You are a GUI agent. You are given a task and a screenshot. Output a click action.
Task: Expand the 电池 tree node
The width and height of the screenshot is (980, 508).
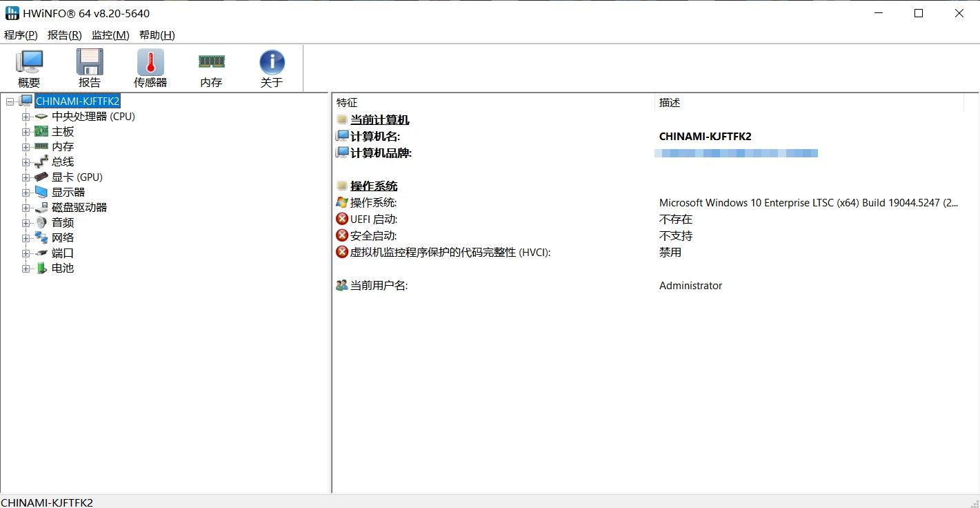pos(26,268)
